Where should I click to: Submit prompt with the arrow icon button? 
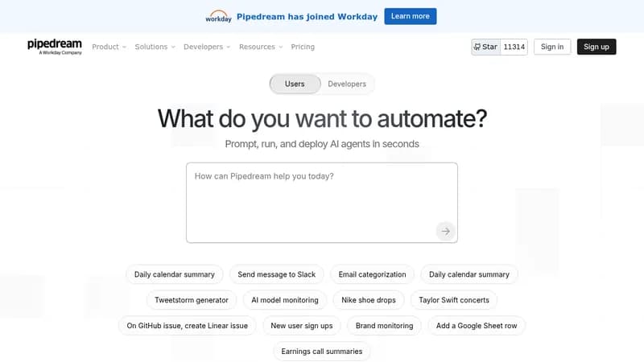click(445, 231)
